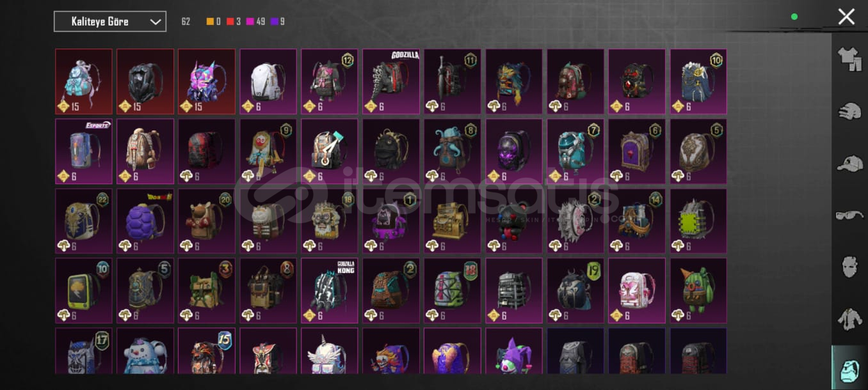Open the outfit category in sidebar

point(849,59)
